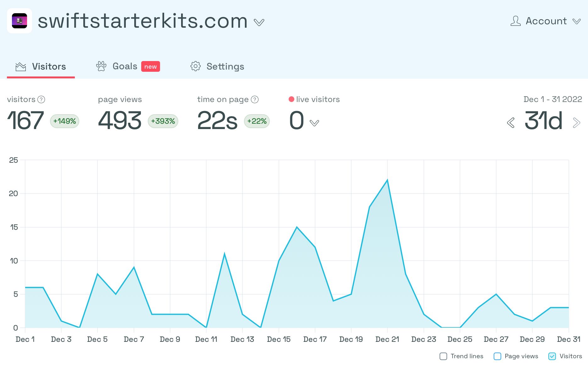Click the Dec 21 peak on the chart
Viewport: 588px width, 367px height.
(387, 180)
